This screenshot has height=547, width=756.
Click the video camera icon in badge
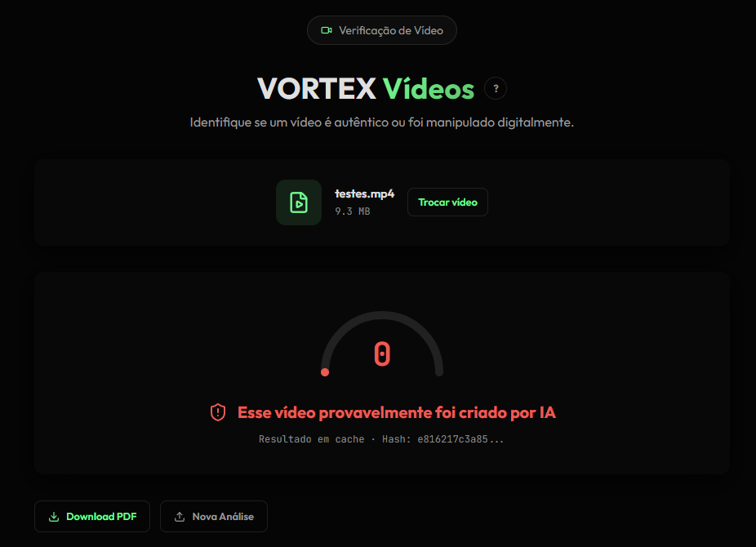coord(327,30)
